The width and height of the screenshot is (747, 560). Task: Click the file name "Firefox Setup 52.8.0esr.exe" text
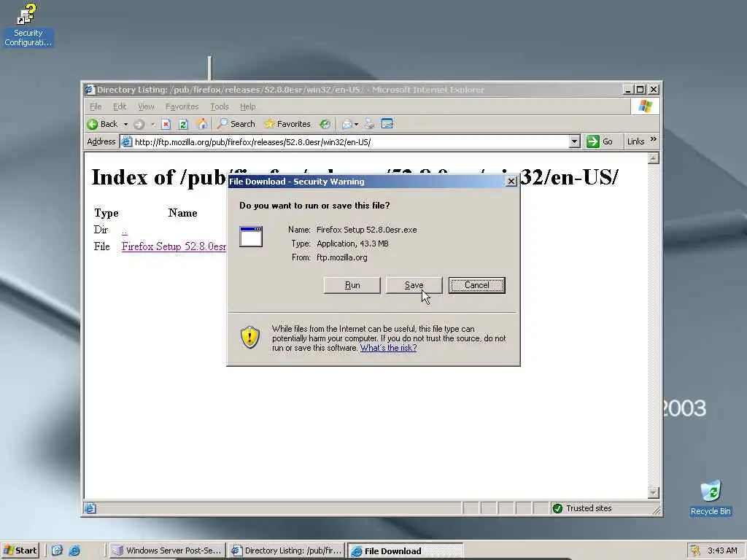pos(366,230)
